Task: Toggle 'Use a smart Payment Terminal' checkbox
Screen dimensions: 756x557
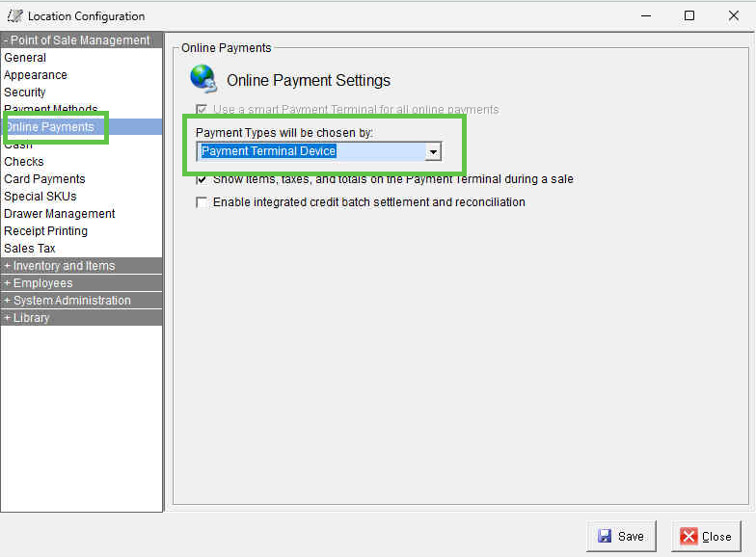Action: tap(202, 110)
